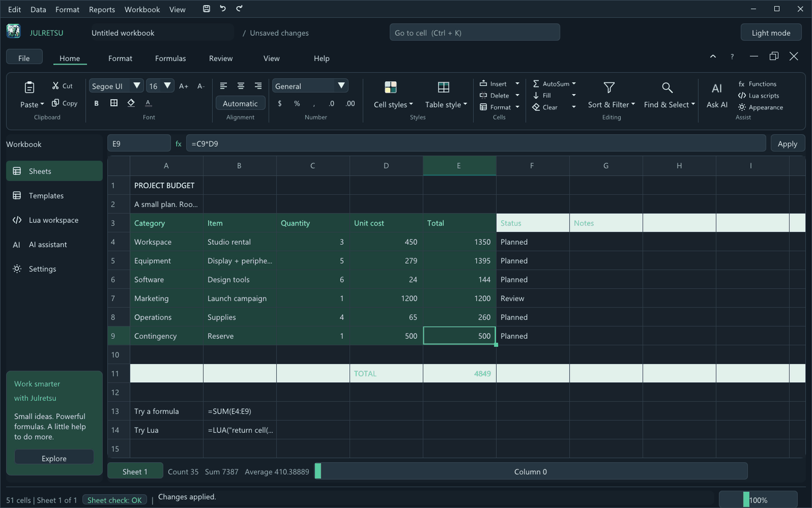Click the Explore button
Viewport: 812px width, 508px height.
(x=54, y=458)
